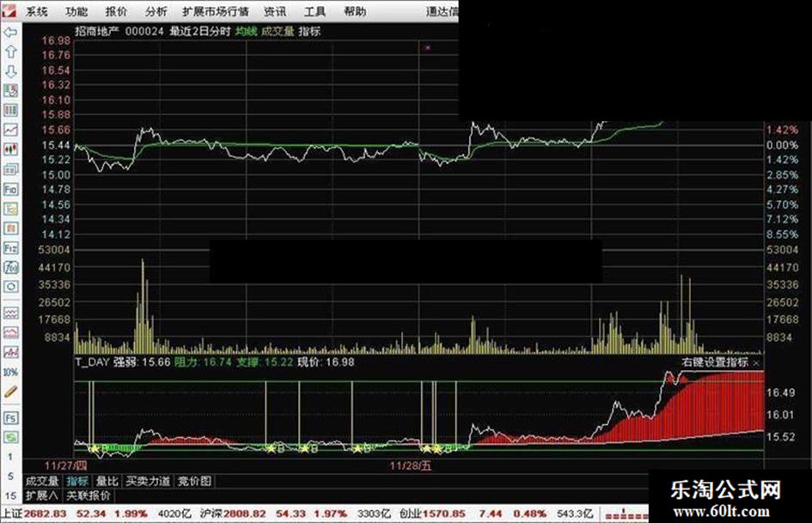Click the three-column list icon in sidebar
Image resolution: width=812 pixels, height=523 pixels.
click(x=10, y=110)
